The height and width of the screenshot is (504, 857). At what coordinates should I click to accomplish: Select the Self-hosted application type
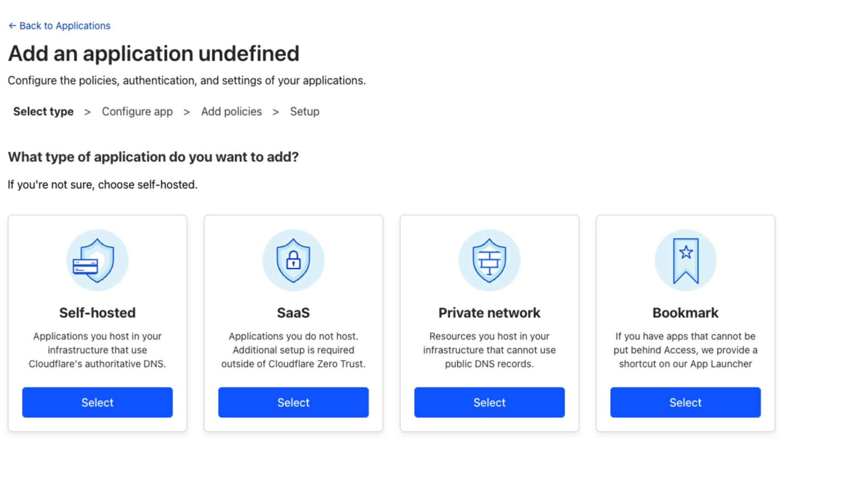click(x=97, y=402)
